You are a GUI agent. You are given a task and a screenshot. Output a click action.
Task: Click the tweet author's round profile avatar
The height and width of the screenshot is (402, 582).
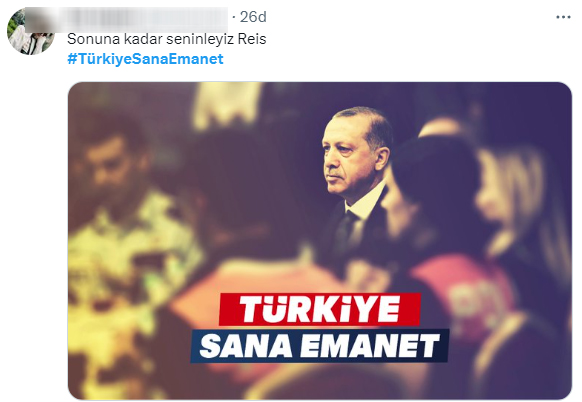click(x=30, y=31)
